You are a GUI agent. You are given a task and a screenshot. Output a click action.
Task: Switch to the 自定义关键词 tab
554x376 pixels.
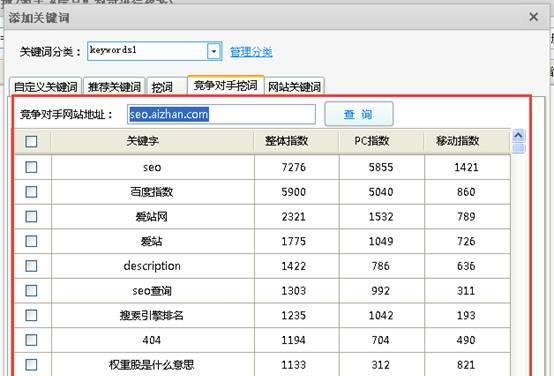(x=46, y=87)
